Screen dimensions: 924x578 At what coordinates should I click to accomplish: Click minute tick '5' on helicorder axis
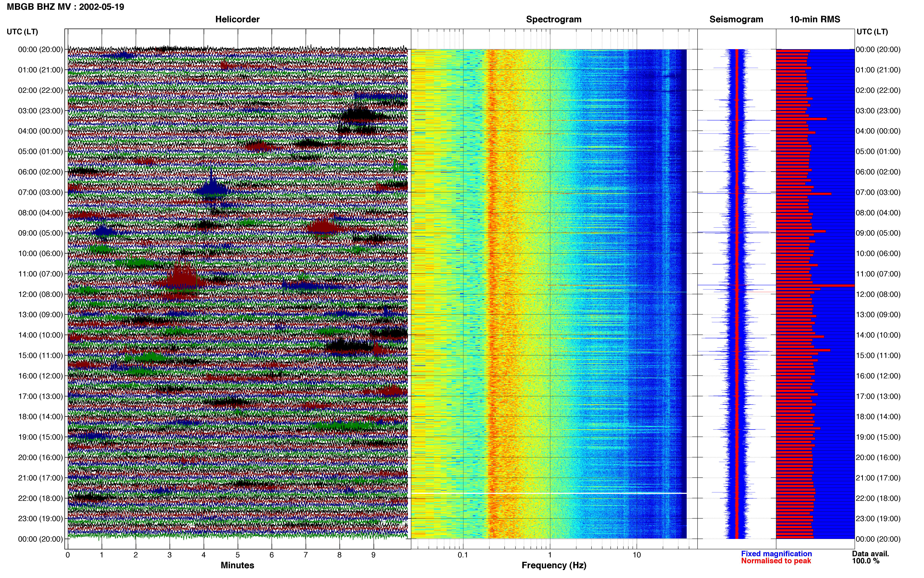tap(238, 555)
